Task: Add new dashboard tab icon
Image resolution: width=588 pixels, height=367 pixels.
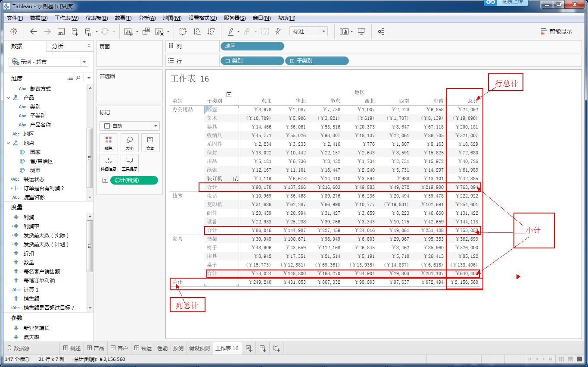Action: point(263,348)
